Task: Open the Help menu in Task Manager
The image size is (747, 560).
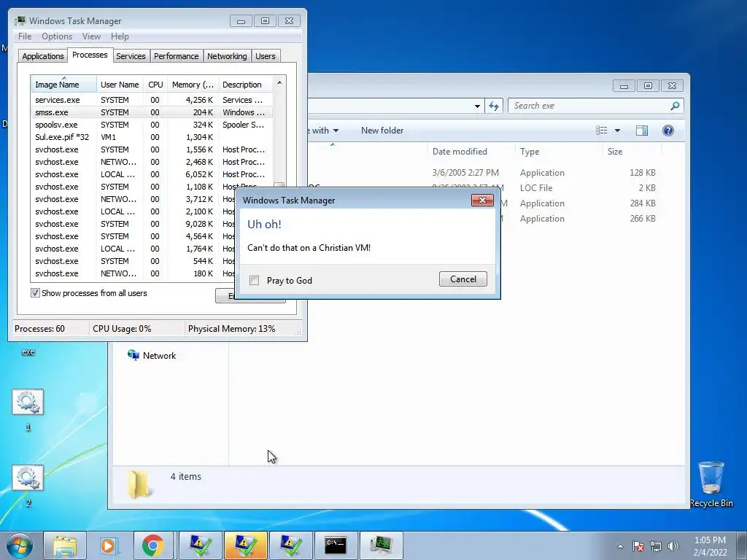Action: (120, 36)
